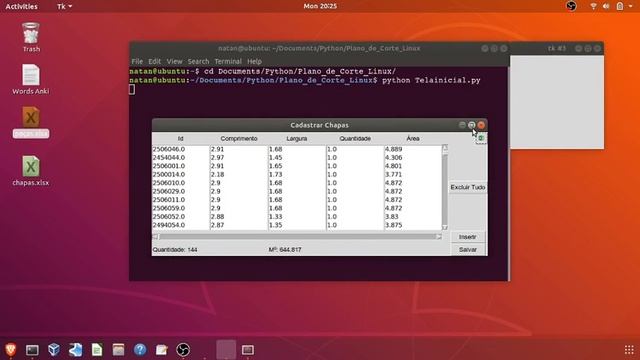The height and width of the screenshot is (360, 640).
Task: Open the File menu in the terminal
Action: pyautogui.click(x=137, y=62)
